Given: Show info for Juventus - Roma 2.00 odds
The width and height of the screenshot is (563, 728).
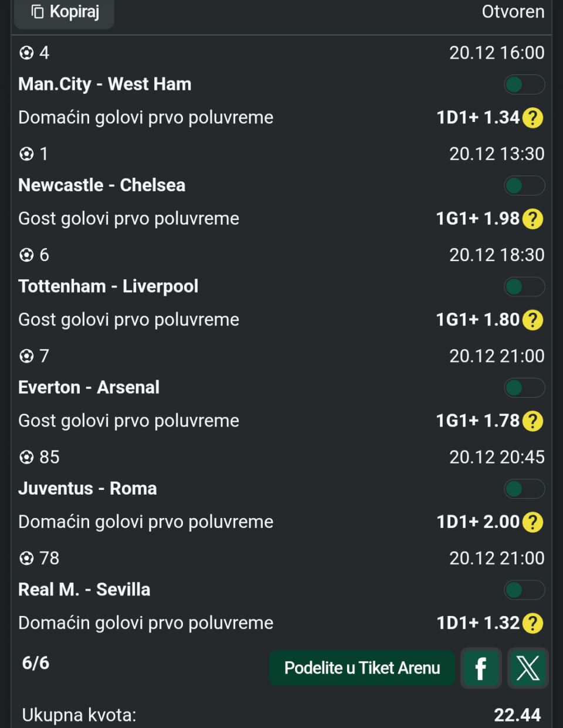Looking at the screenshot, I should coord(533,522).
